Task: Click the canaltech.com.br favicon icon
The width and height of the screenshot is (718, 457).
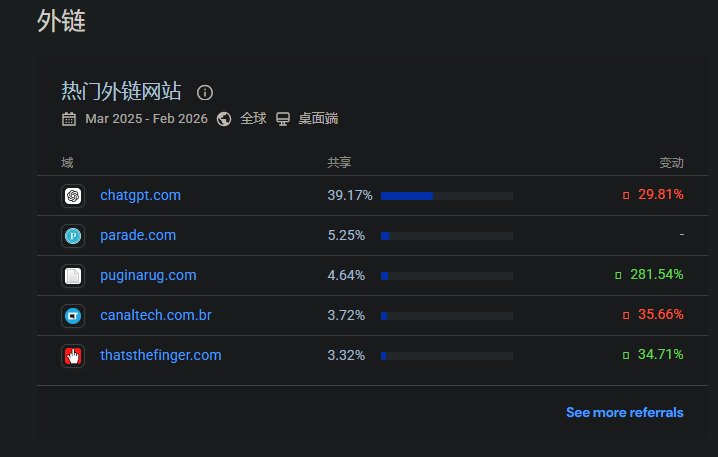Action: coord(72,316)
